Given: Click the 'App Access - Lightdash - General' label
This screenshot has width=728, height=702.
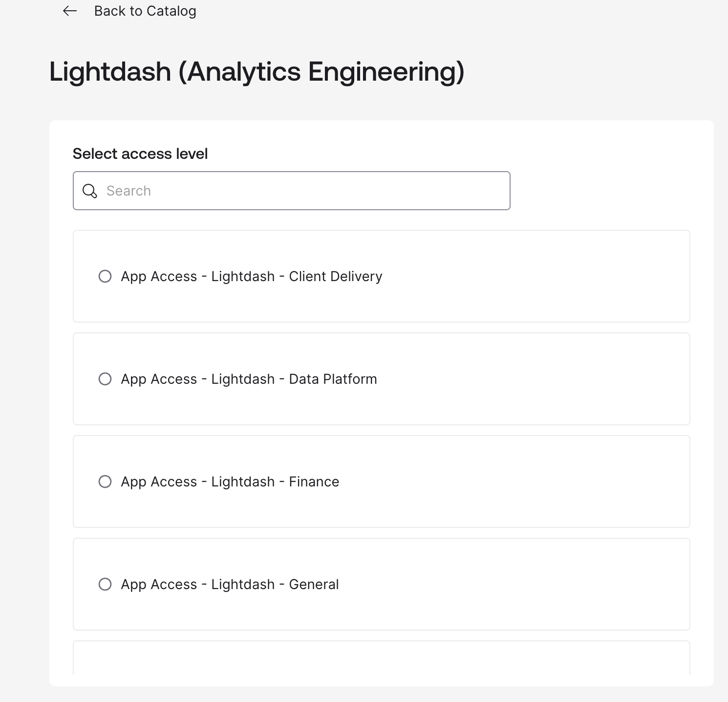Looking at the screenshot, I should [x=230, y=584].
